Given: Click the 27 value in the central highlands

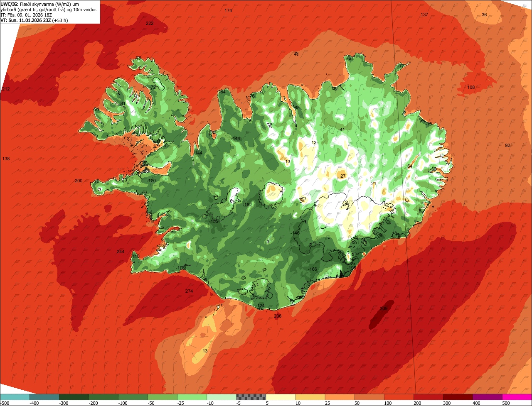Looking at the screenshot, I should (x=343, y=176).
